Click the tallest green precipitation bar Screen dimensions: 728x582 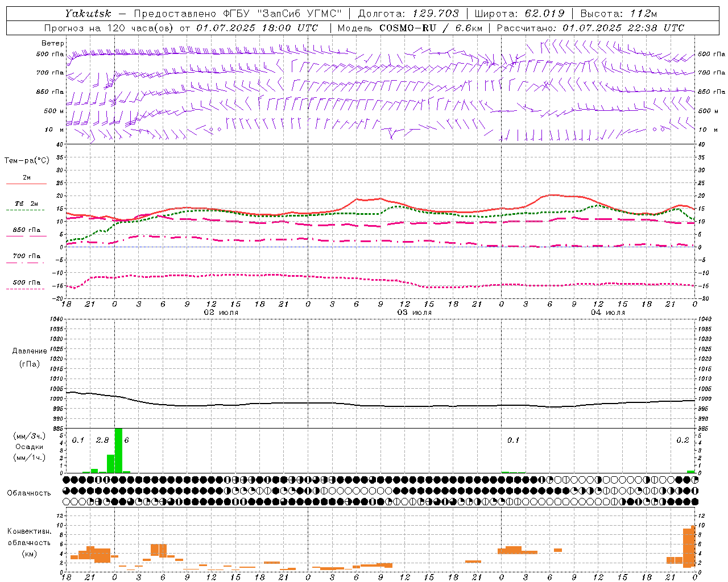point(118,451)
